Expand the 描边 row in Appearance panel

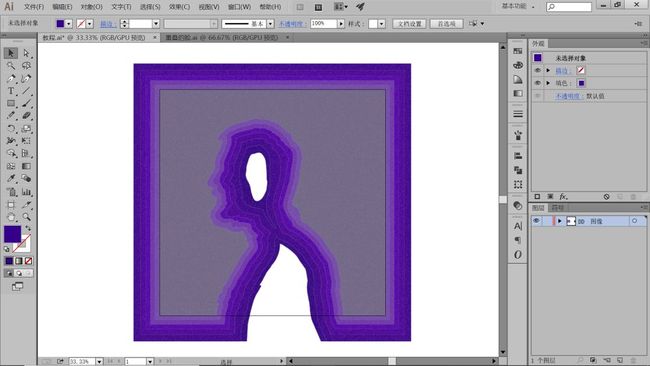pos(548,70)
